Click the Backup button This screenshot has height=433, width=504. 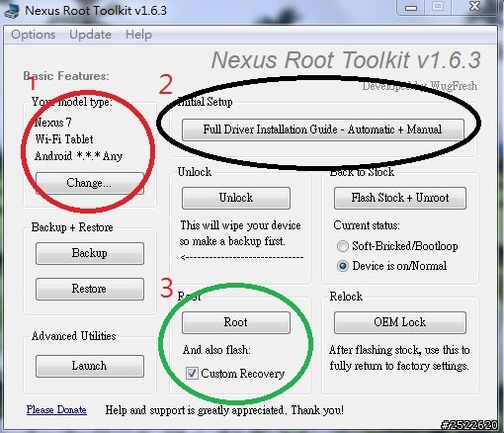click(x=90, y=253)
